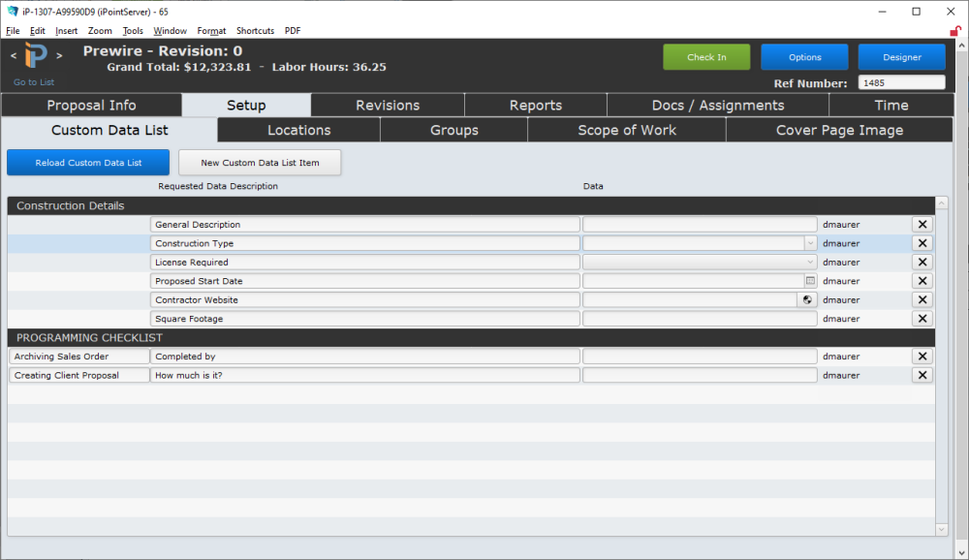
Task: Click the right arrow next to the iPoint logo
Action: pos(59,55)
